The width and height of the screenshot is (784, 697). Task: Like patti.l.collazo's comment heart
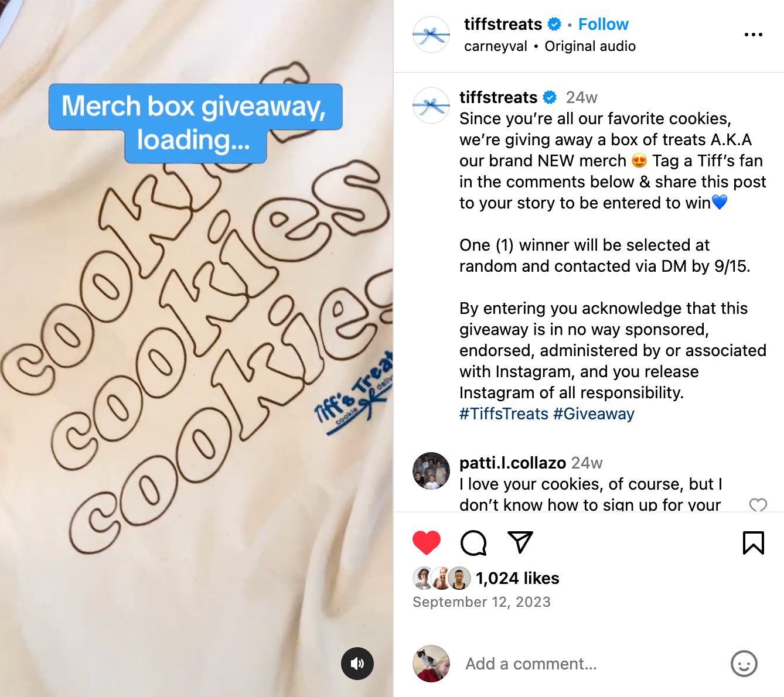[758, 505]
